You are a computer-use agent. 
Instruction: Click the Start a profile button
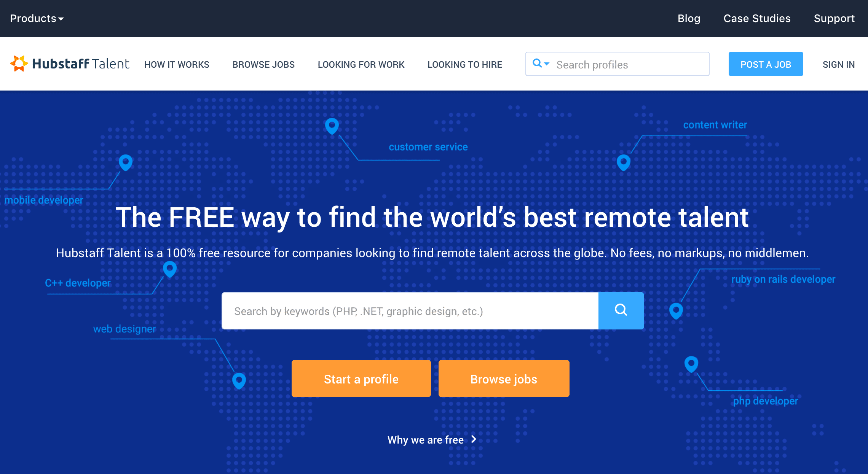point(362,379)
